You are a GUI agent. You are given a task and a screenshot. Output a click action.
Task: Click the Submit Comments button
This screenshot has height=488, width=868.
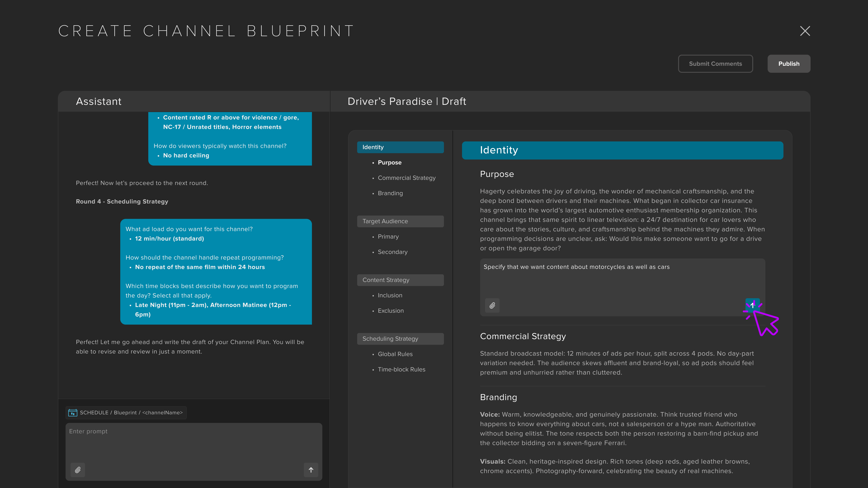click(x=715, y=64)
